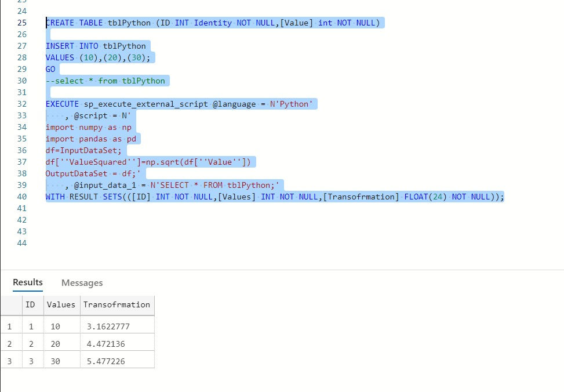Click the import numpy as np line
Image resolution: width=564 pixels, height=392 pixels.
click(89, 128)
